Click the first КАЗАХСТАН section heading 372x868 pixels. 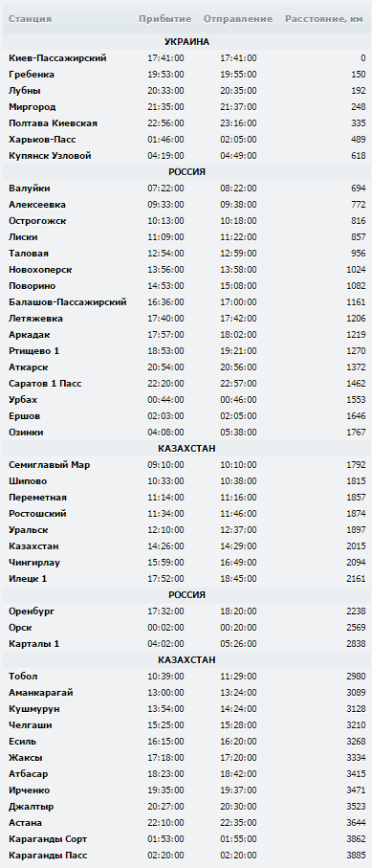click(186, 449)
